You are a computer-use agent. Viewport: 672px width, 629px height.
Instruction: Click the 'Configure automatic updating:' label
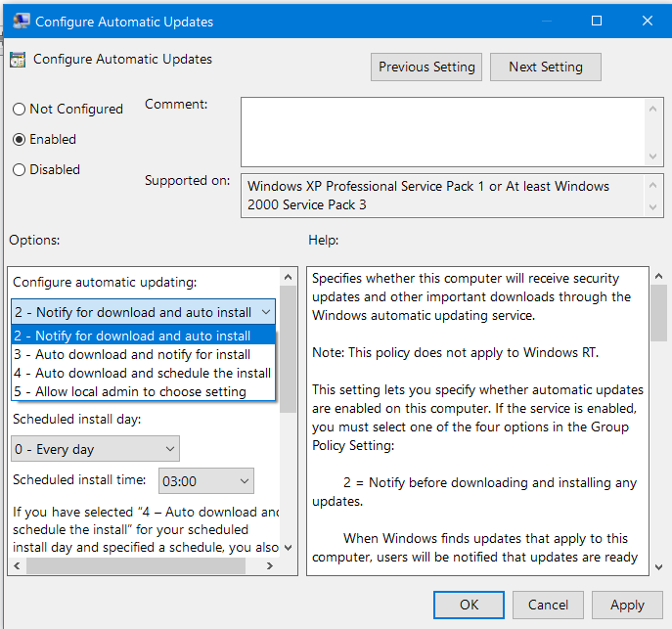coord(105,283)
